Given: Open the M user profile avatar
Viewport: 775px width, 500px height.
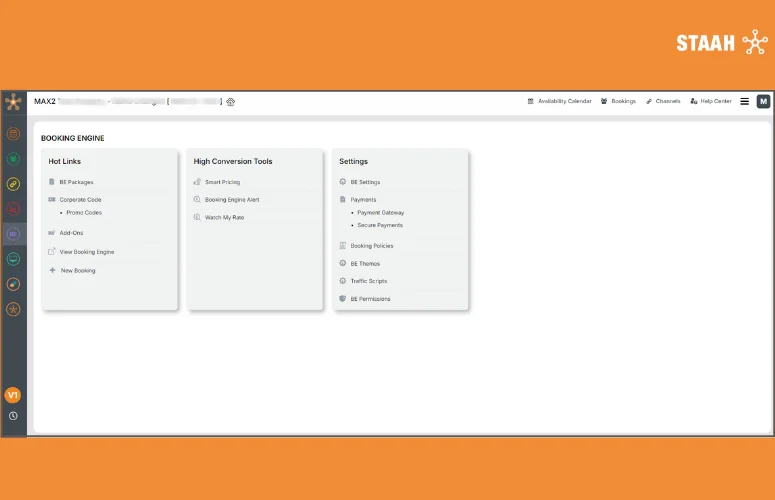Looking at the screenshot, I should click(764, 101).
